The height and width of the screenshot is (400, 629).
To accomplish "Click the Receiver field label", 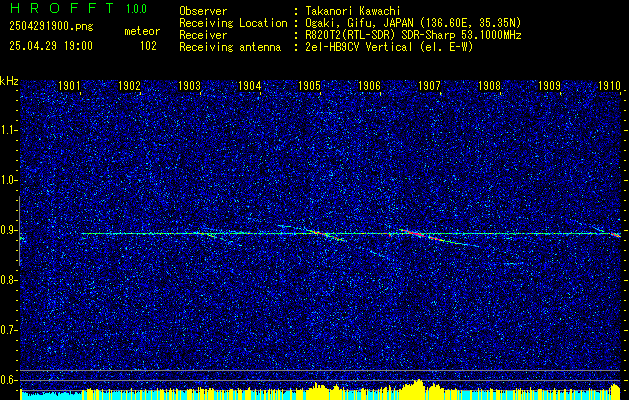I will click(x=203, y=35).
